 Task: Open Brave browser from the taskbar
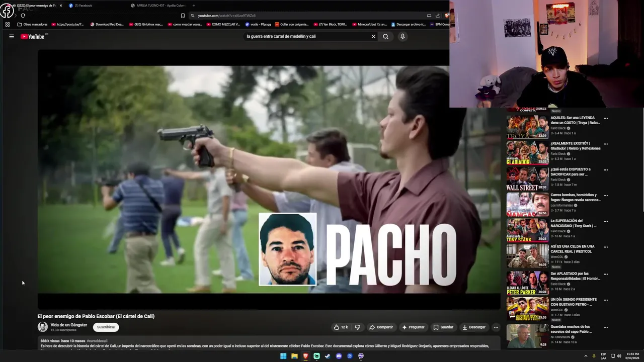305,356
